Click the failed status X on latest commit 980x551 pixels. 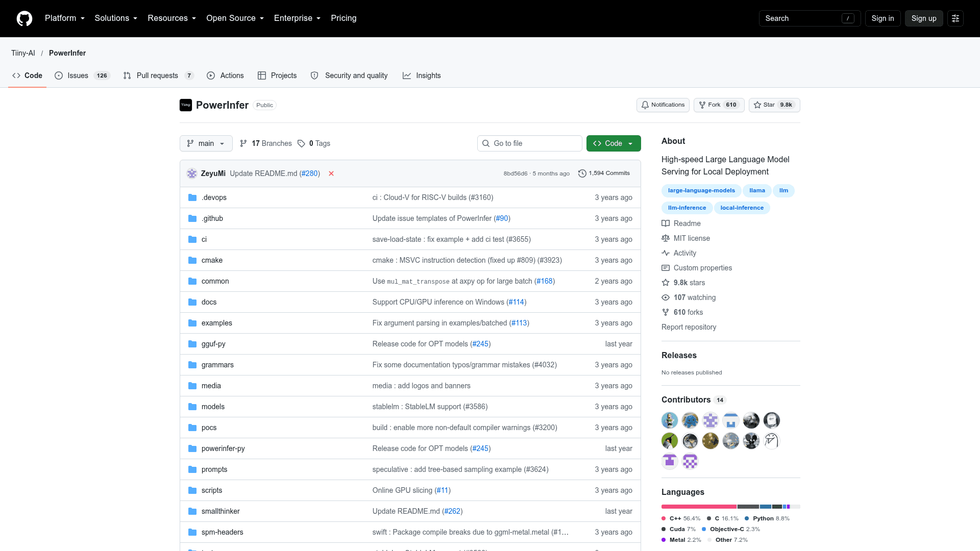coord(331,173)
